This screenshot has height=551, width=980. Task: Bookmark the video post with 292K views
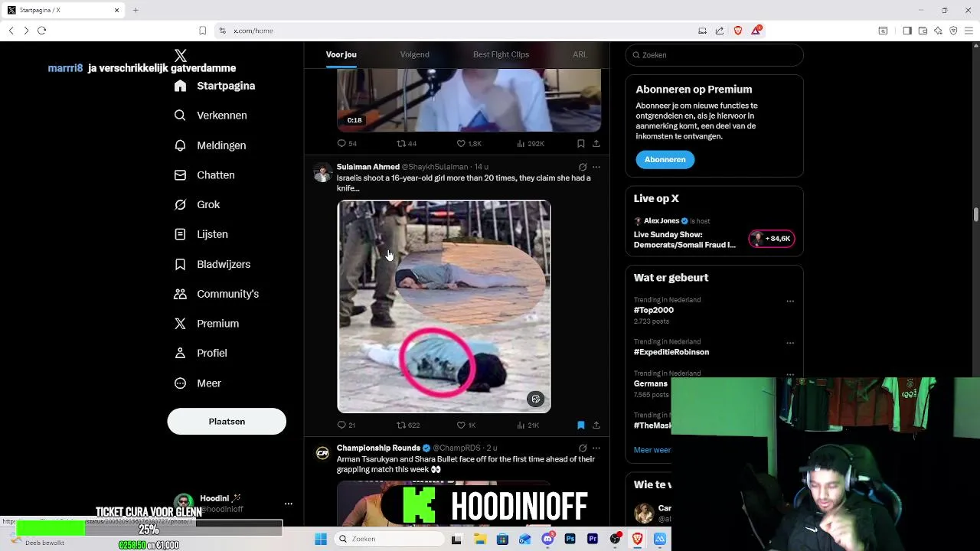[x=581, y=143]
